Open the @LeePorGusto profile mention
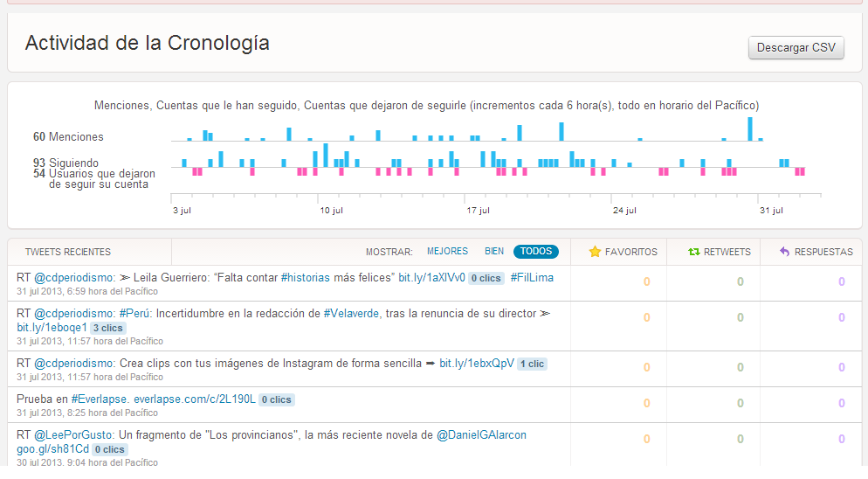The height and width of the screenshot is (479, 868). pos(74,434)
